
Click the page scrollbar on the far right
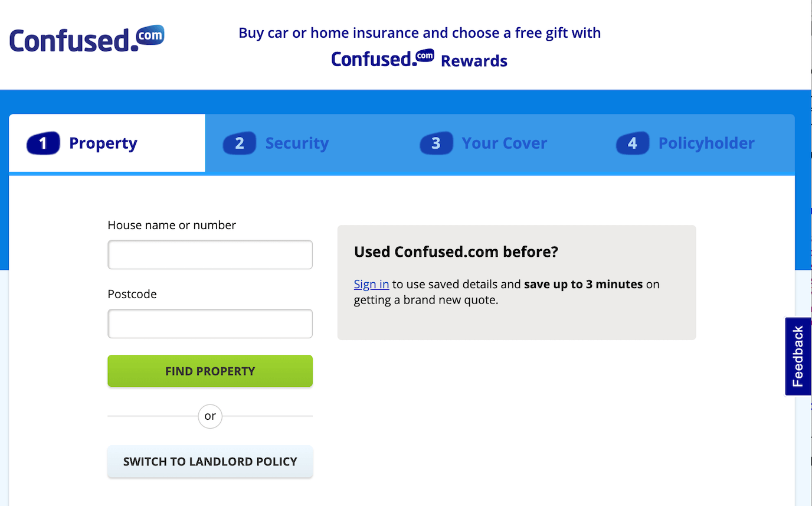click(x=810, y=177)
